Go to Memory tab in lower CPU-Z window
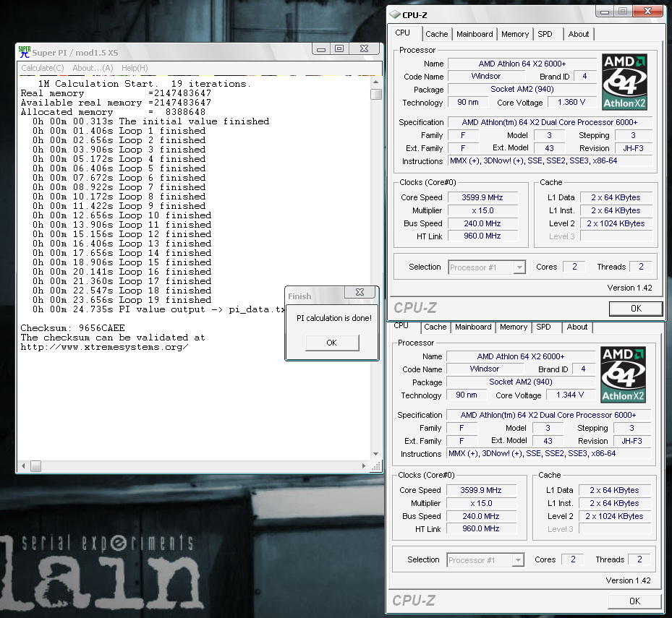672x618 pixels. coord(514,327)
